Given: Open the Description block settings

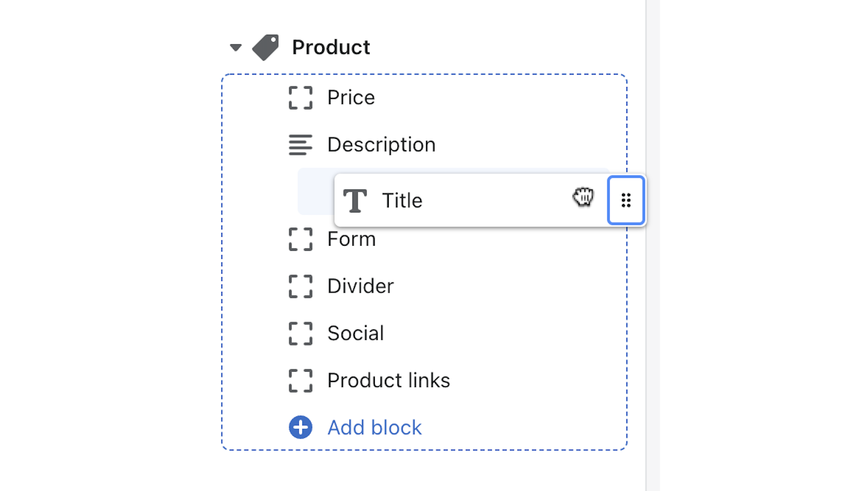Looking at the screenshot, I should click(381, 145).
